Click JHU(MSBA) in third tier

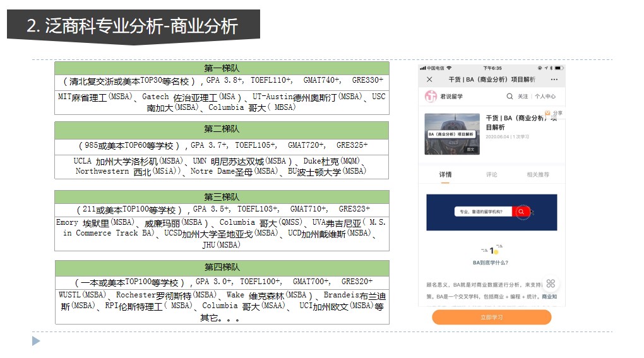(222, 245)
